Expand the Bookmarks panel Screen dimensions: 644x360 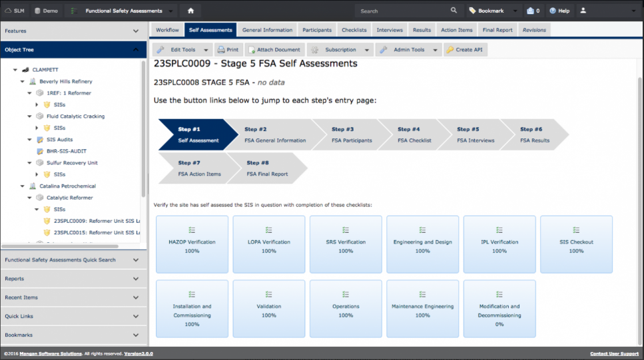(x=136, y=335)
